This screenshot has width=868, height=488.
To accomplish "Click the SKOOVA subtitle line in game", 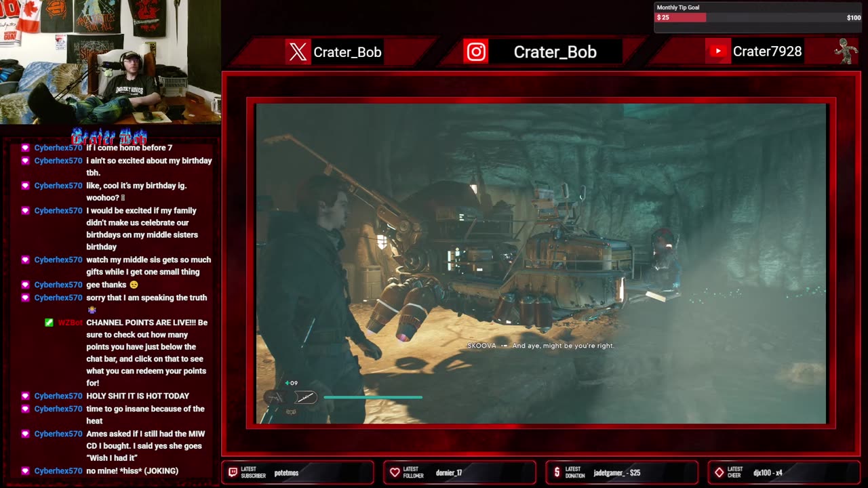I will pyautogui.click(x=540, y=346).
